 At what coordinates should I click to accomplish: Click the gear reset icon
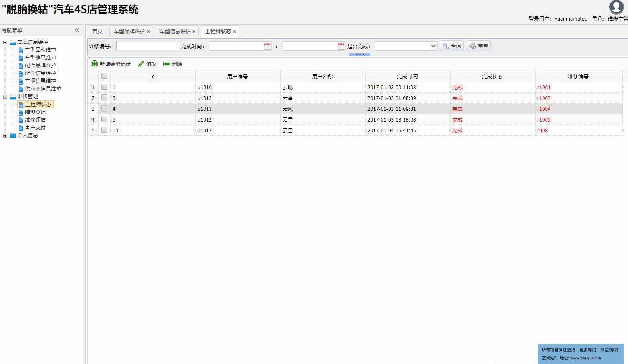coord(473,46)
